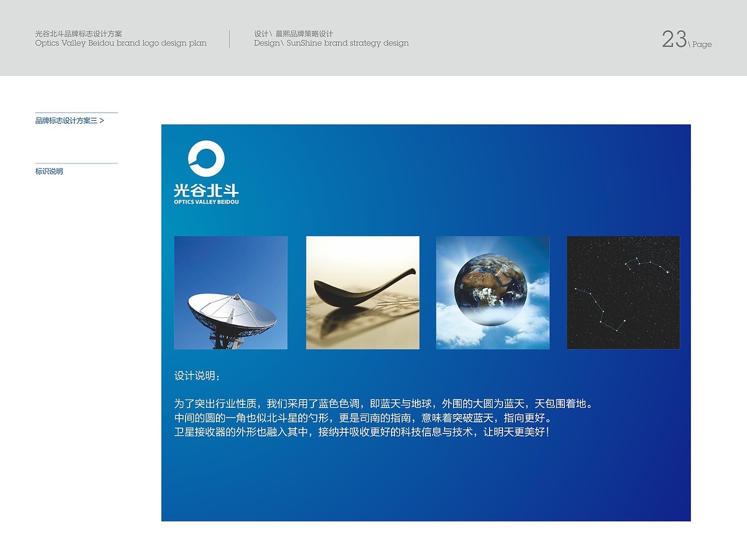The image size is (747, 560).
Task: Open the Big Dipper constellation thumbnail
Action: pos(623,293)
